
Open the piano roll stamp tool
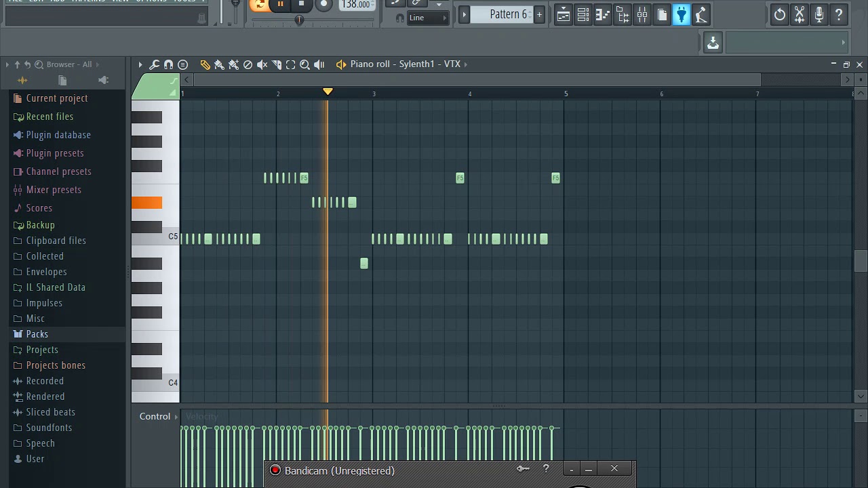pos(183,64)
